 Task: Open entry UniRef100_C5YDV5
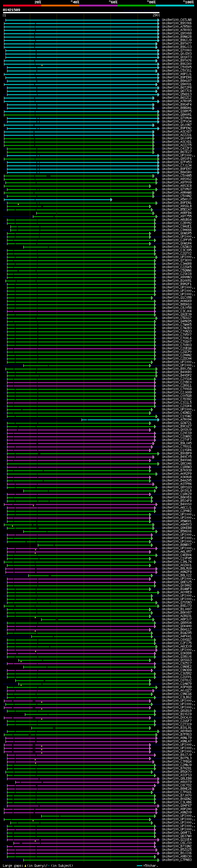(x=176, y=67)
